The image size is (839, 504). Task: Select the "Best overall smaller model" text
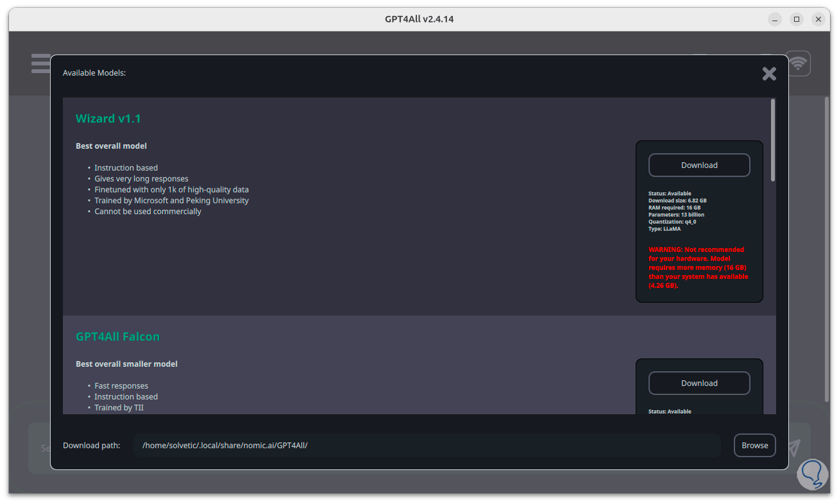[x=126, y=364]
